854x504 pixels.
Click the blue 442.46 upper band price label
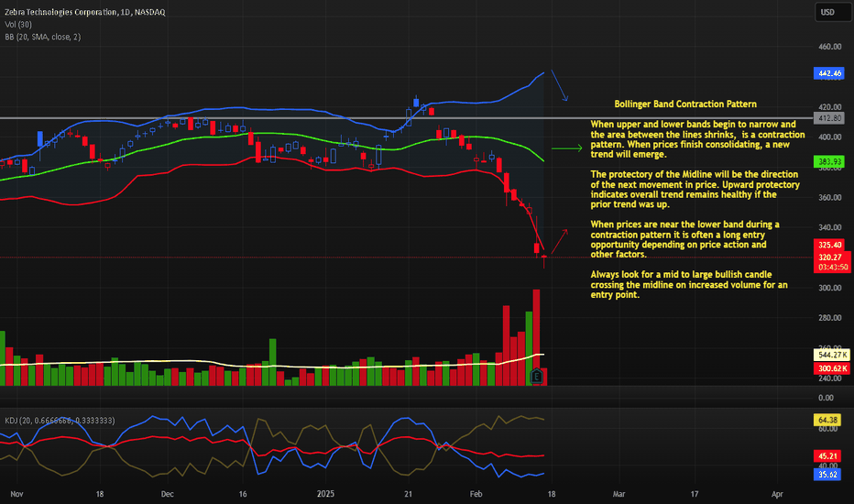pos(829,73)
